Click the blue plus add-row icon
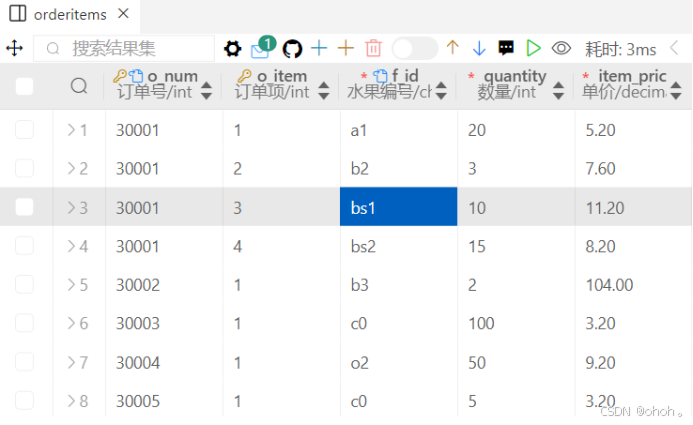Viewport: 693px width, 425px height. point(319,48)
